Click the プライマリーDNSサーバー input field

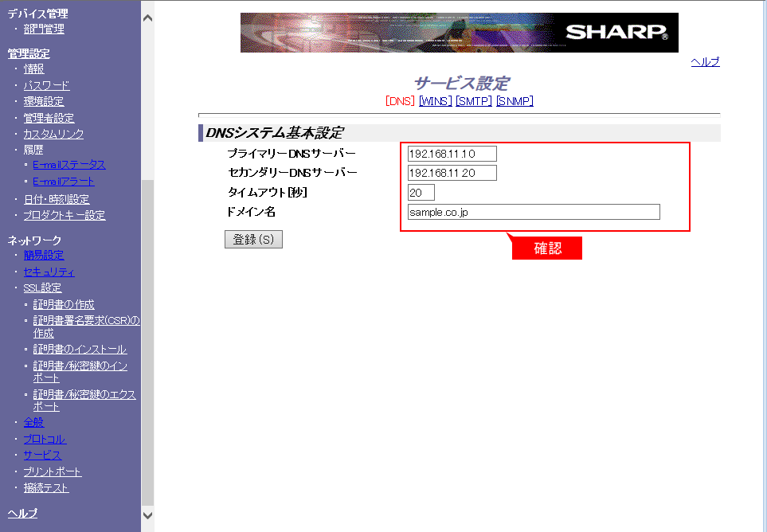point(452,154)
